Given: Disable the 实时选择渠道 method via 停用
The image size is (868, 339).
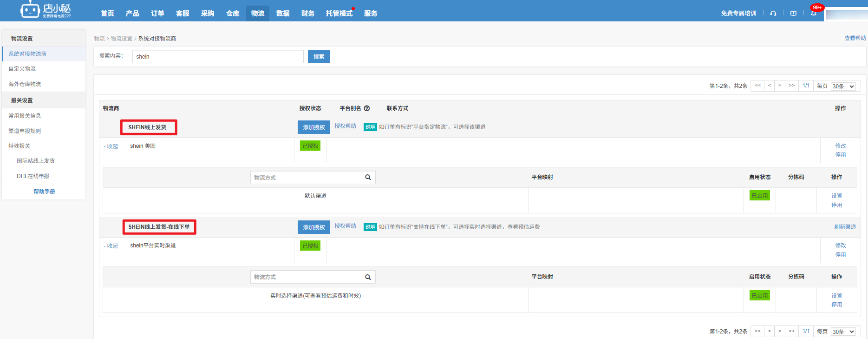Looking at the screenshot, I should click(x=836, y=305).
